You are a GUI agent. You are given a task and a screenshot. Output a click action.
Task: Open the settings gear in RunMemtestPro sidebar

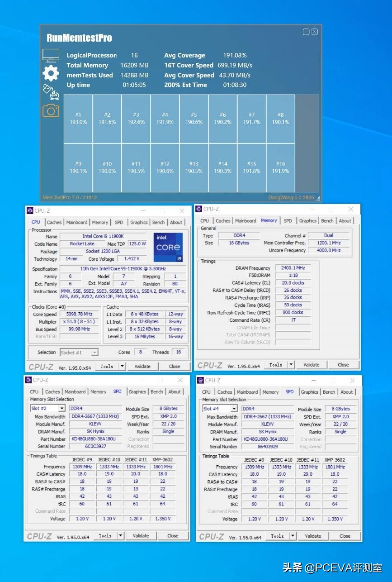click(51, 73)
